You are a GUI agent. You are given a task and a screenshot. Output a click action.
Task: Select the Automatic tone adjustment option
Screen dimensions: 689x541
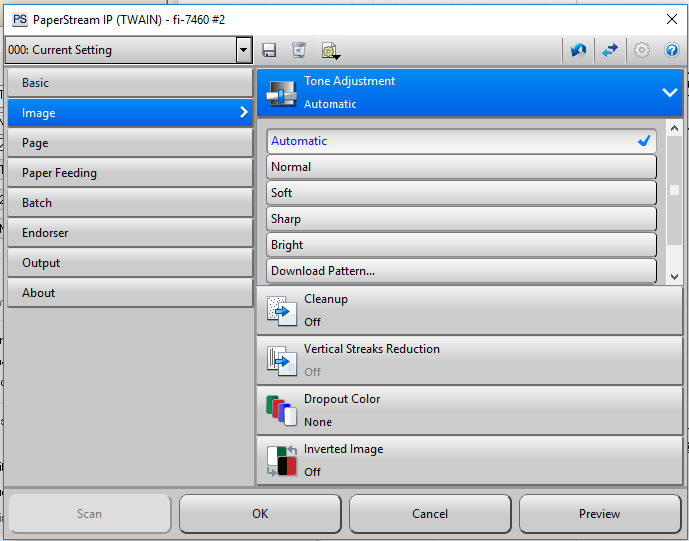pos(461,141)
